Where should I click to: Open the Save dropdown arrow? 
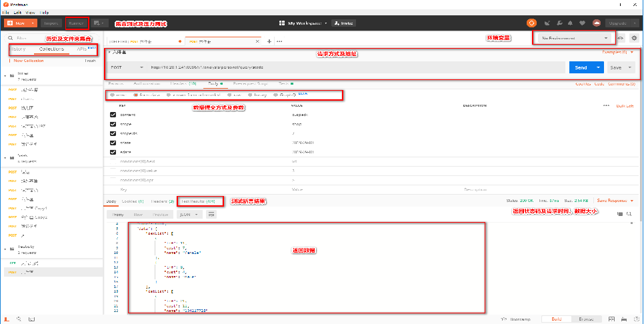[629, 67]
